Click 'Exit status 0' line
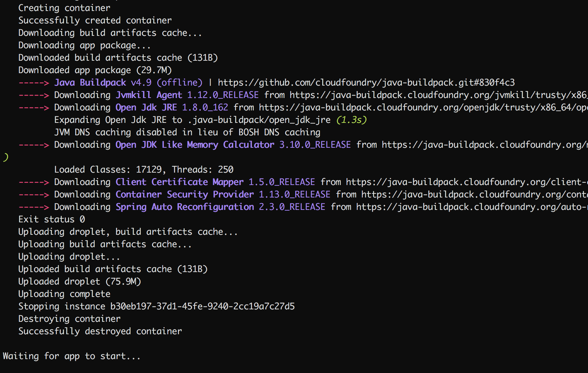The width and height of the screenshot is (588, 373). 52,219
